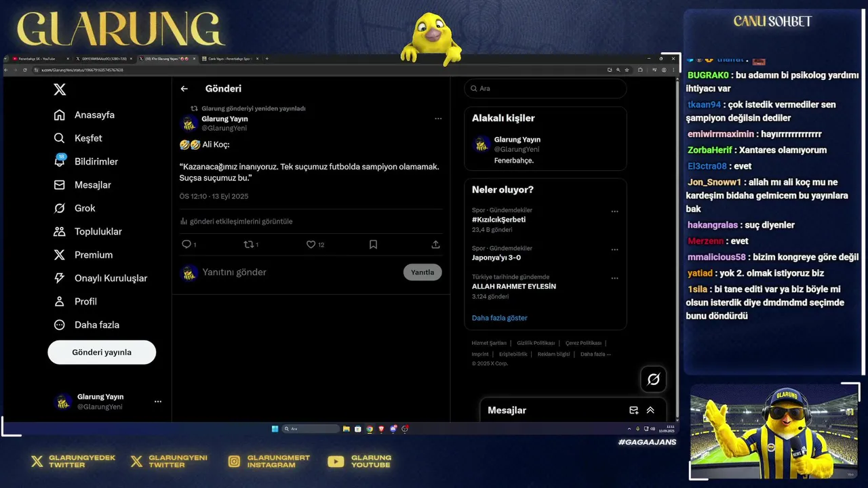The height and width of the screenshot is (488, 868).
Task: Open Onaylı Kuruluşlar page
Action: coord(100,279)
